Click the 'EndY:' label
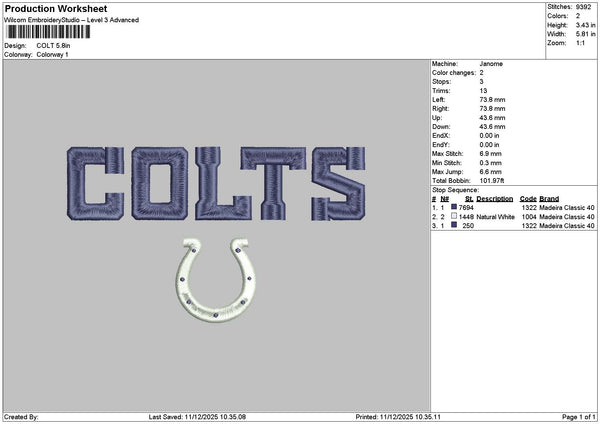This screenshot has width=600, height=424. click(441, 145)
